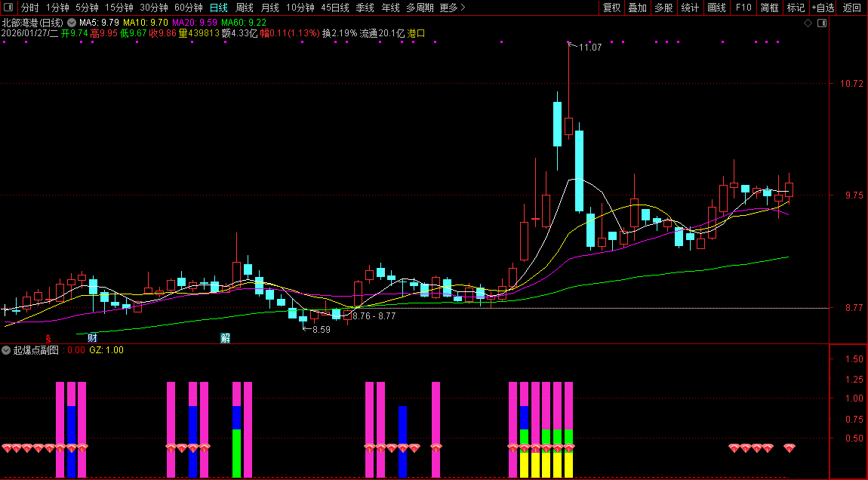Switch to 周线 weekly chart
Viewport: 868px width, 480px height.
[x=244, y=8]
